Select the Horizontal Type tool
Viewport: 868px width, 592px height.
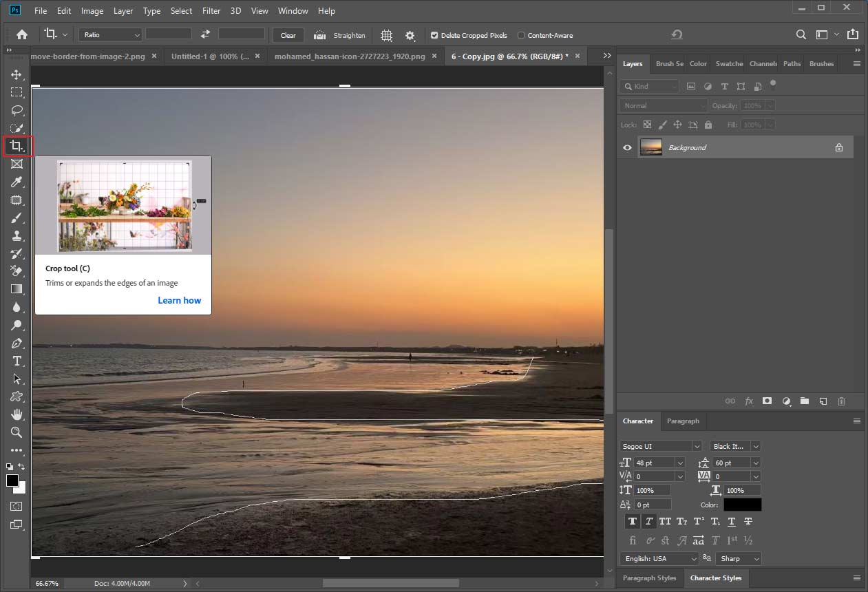pos(17,361)
